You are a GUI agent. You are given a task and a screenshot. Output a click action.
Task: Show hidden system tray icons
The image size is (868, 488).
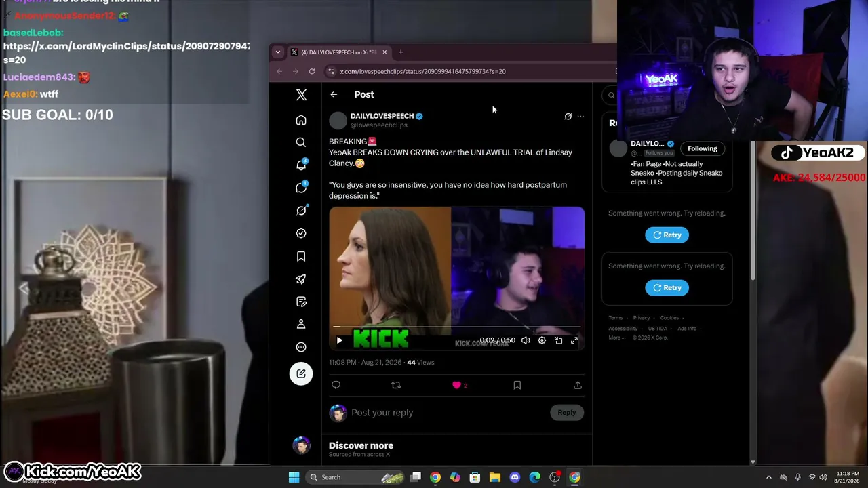click(768, 477)
